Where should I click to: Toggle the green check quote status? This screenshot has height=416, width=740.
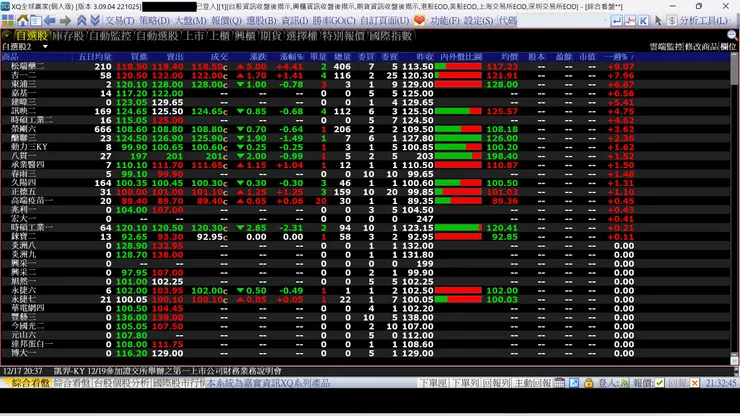pos(659,383)
